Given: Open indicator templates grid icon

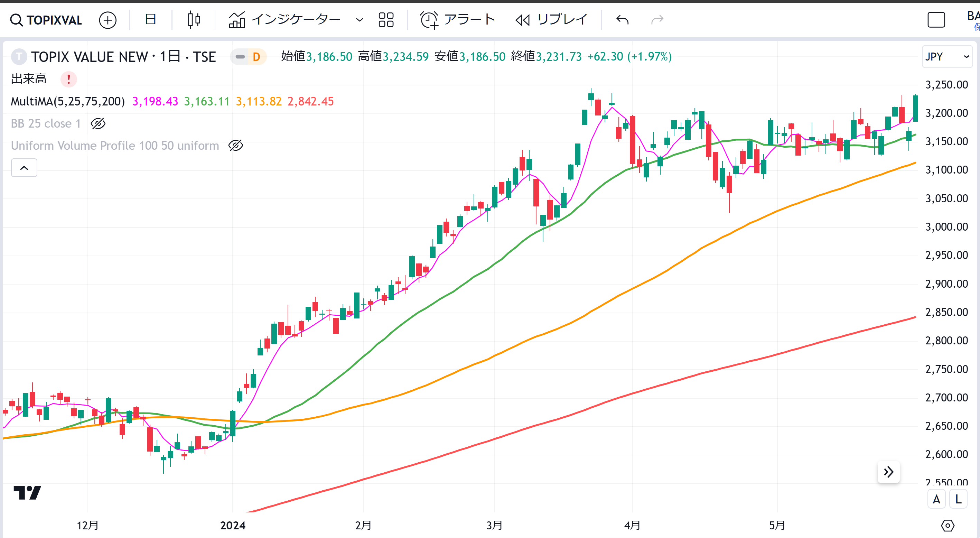Looking at the screenshot, I should 386,20.
